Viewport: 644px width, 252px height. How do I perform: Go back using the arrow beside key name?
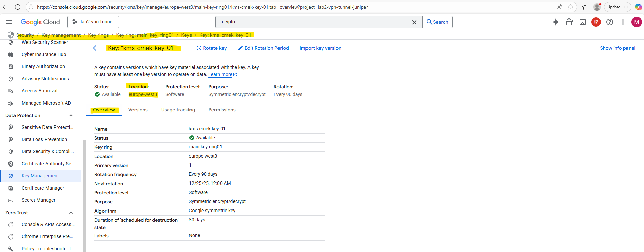pyautogui.click(x=96, y=48)
